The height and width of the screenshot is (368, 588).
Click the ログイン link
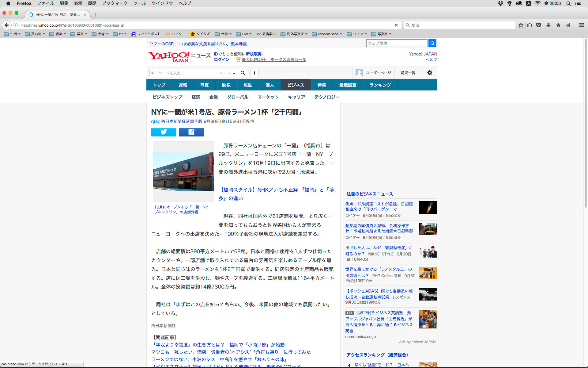(221, 59)
